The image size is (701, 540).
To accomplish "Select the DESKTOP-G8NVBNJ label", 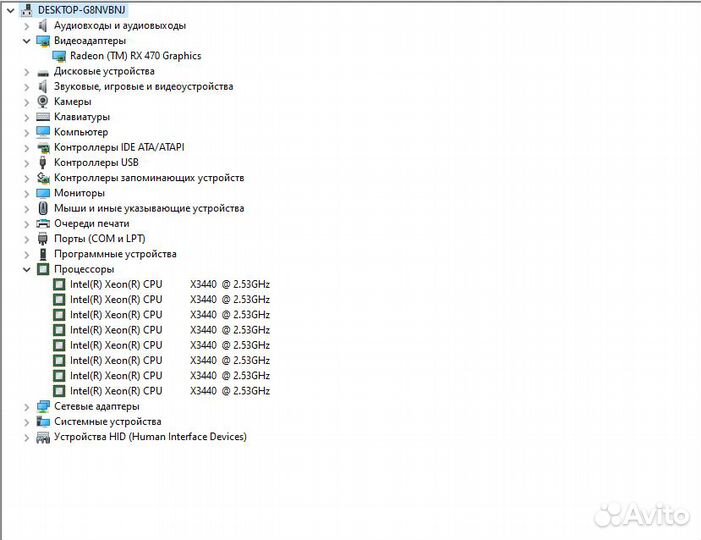I will (81, 10).
